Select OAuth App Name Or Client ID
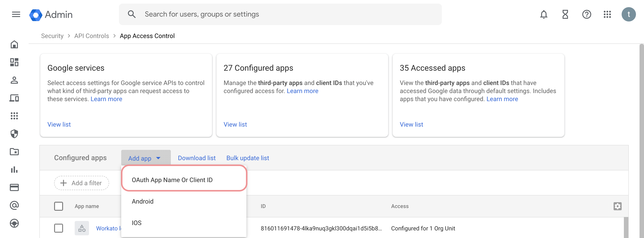The image size is (644, 238). click(172, 180)
